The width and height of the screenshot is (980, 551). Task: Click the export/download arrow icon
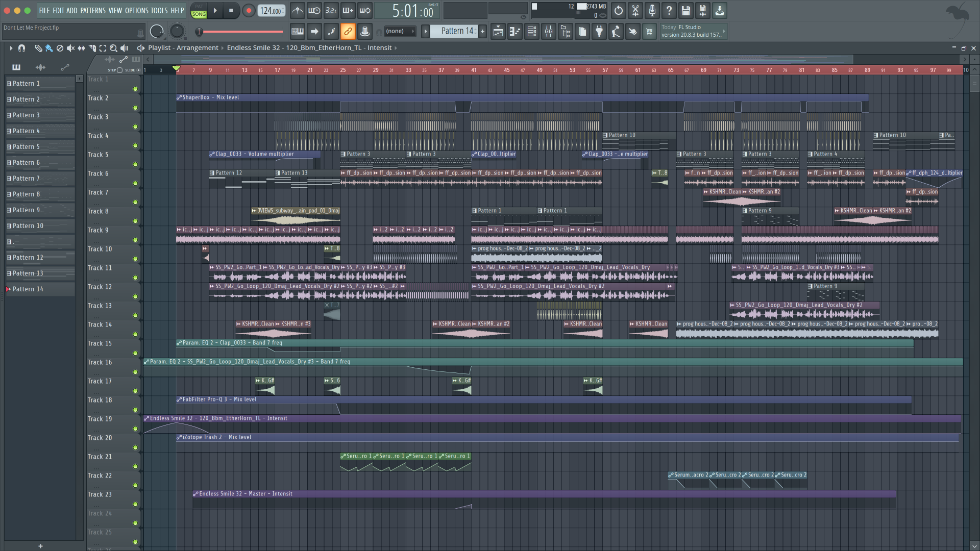coord(720,10)
